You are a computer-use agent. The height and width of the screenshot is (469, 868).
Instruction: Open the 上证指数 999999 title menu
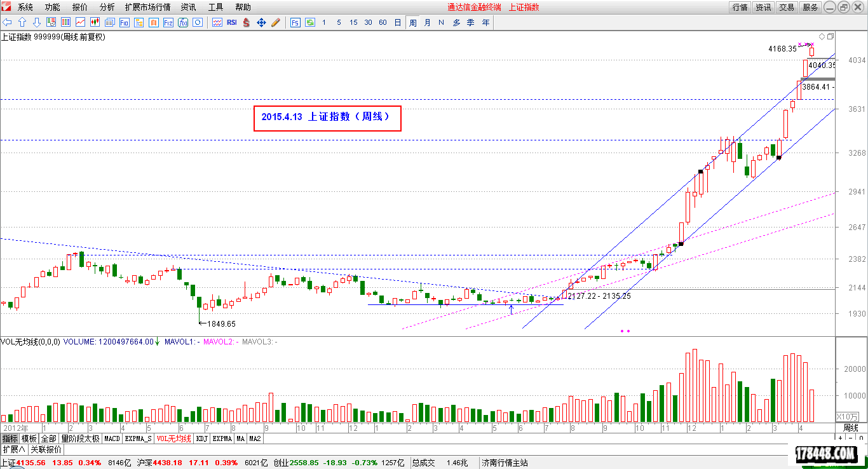pos(53,37)
